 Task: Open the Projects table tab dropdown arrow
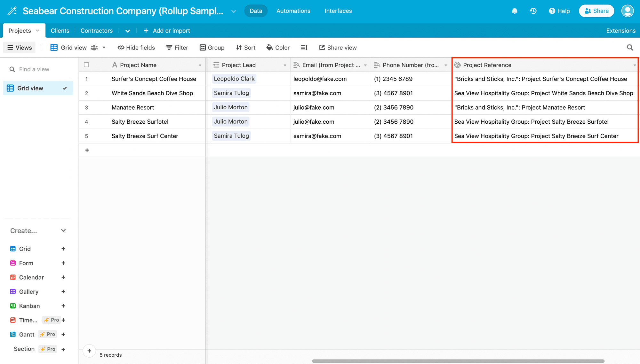pos(37,30)
